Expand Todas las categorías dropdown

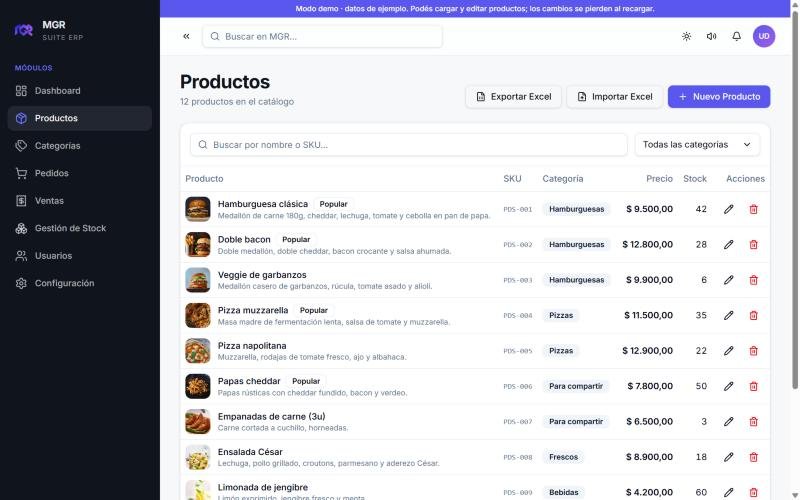pos(697,145)
